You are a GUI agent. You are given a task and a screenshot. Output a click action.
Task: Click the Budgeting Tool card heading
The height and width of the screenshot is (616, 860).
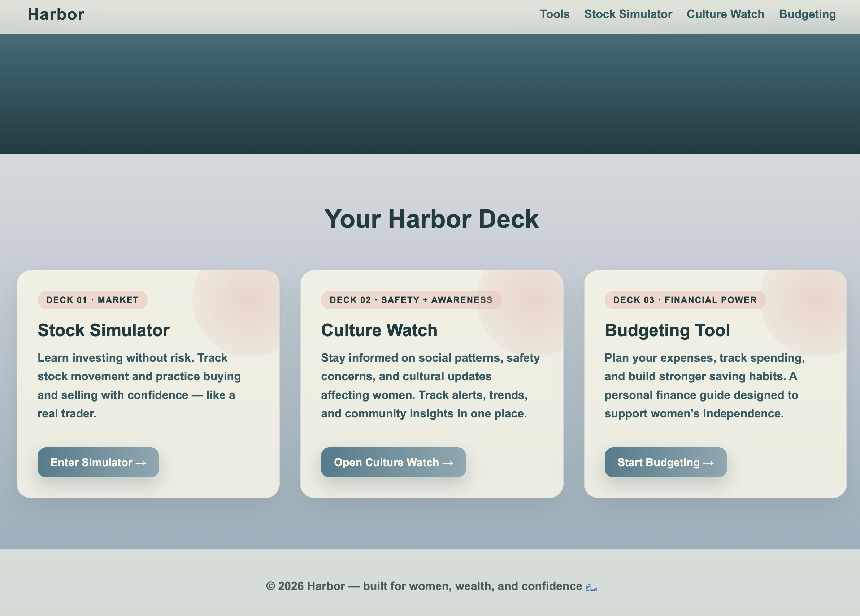point(667,330)
